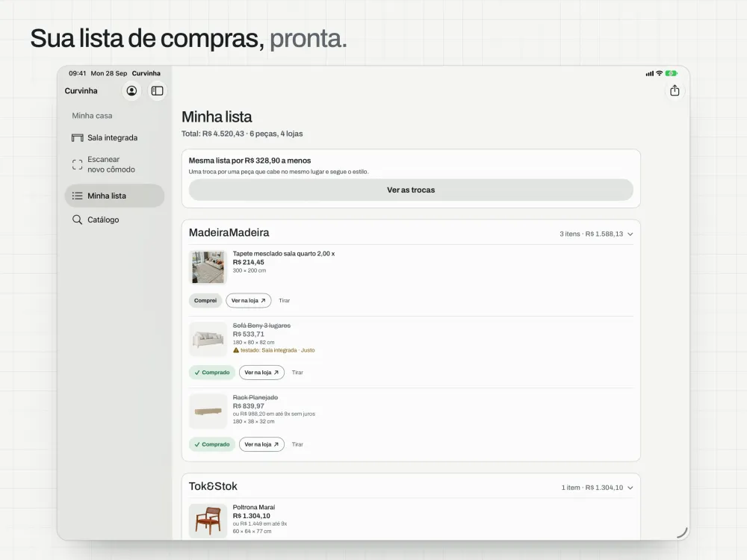This screenshot has height=560, width=747.
Task: Click the Tok&Stok store heading
Action: tap(213, 486)
